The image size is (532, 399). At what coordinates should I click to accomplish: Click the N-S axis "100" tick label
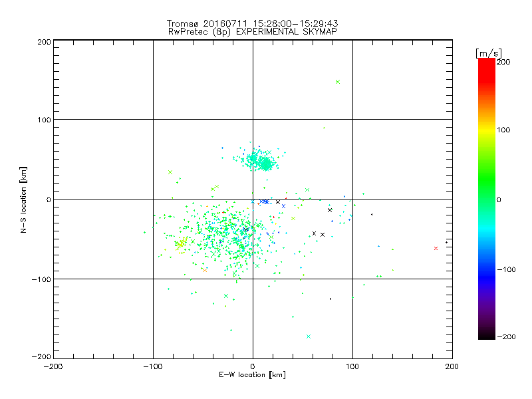[x=44, y=120]
